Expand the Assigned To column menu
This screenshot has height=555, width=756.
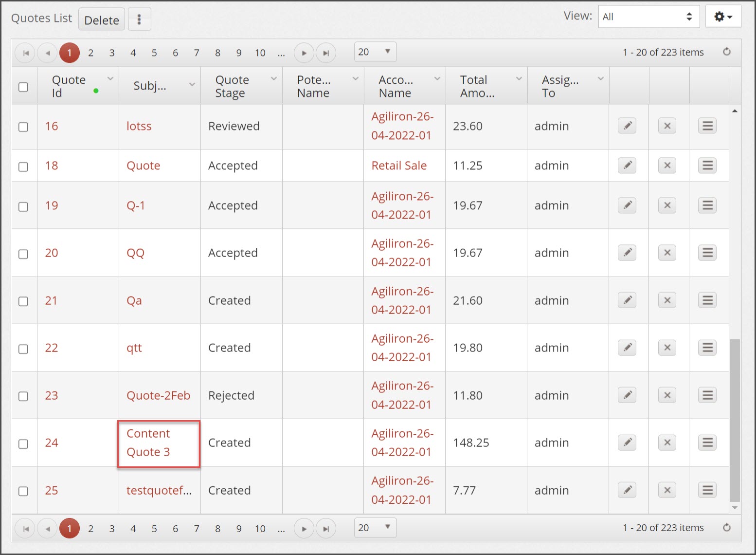tap(601, 79)
